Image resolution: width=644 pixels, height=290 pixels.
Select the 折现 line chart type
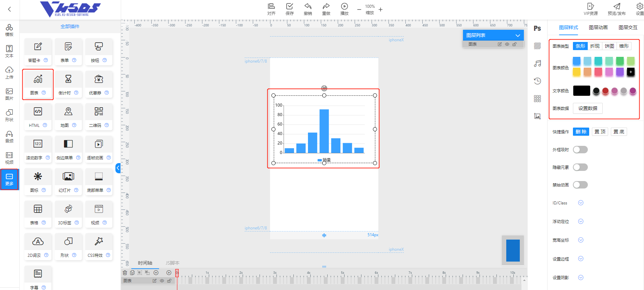(x=595, y=46)
